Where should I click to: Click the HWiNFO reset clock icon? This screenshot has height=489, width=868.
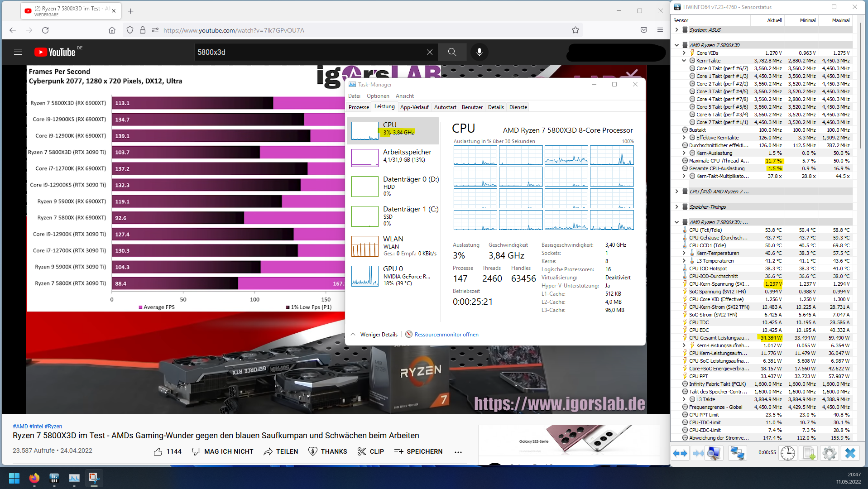tap(788, 453)
